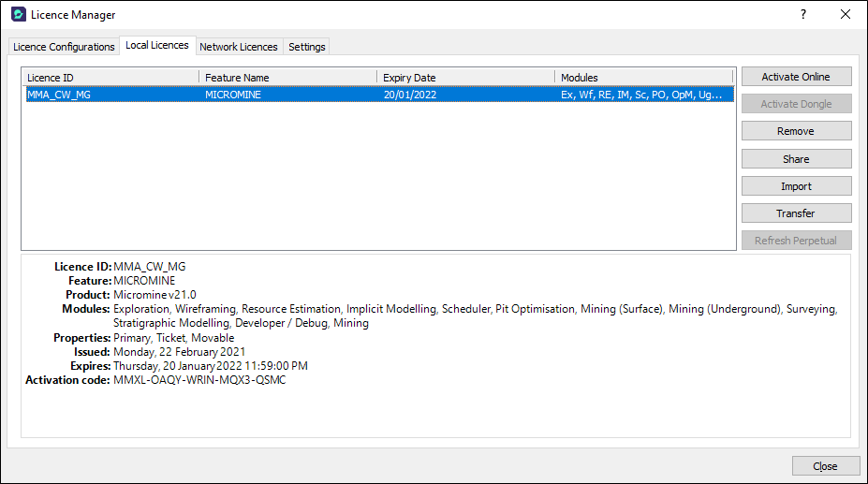The image size is (868, 484).
Task: Click the Micromine v21.0 product text
Action: pyautogui.click(x=154, y=295)
